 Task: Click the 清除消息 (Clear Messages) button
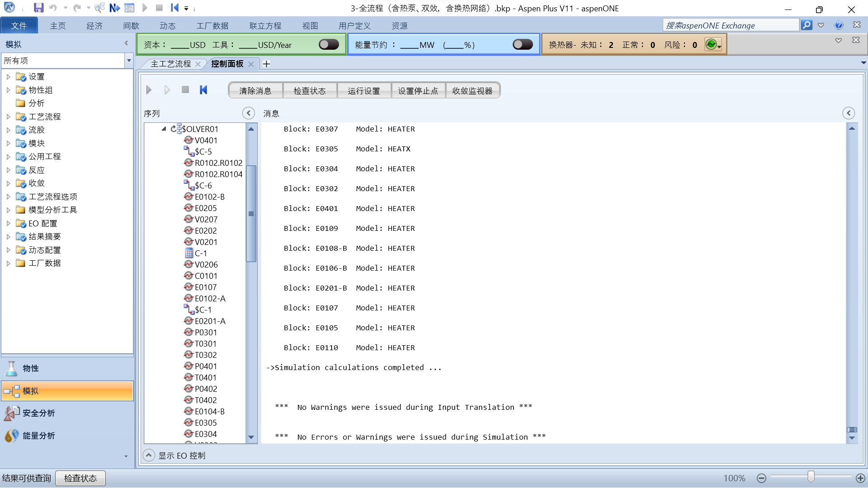click(255, 91)
